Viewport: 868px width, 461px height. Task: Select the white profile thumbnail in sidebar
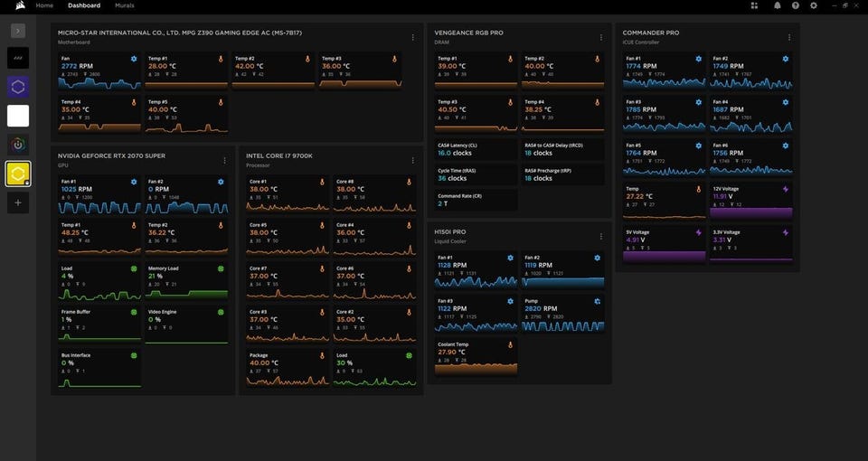pos(19,116)
